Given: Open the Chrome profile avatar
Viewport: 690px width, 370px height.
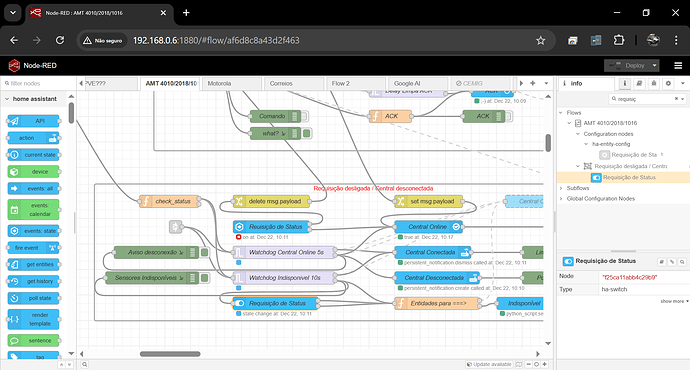Looking at the screenshot, I should [653, 40].
